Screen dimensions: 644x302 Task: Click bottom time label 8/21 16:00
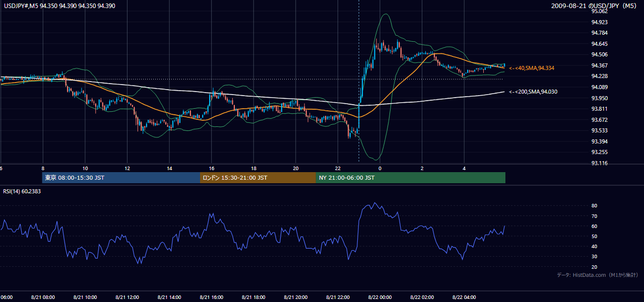pos(211,297)
